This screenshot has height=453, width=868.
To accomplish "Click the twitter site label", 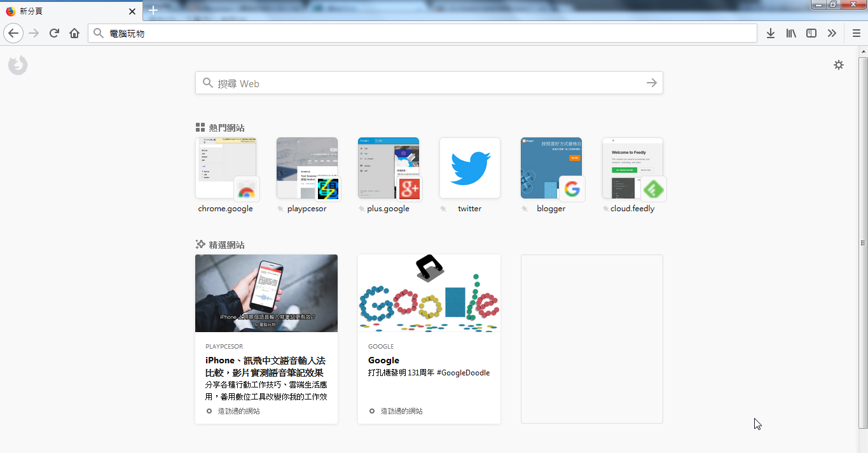I will pyautogui.click(x=470, y=209).
